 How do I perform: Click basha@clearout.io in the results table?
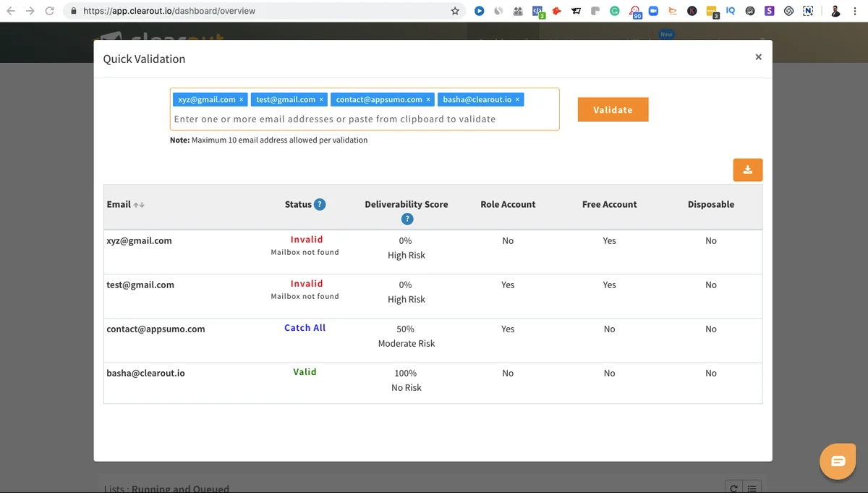(x=145, y=373)
